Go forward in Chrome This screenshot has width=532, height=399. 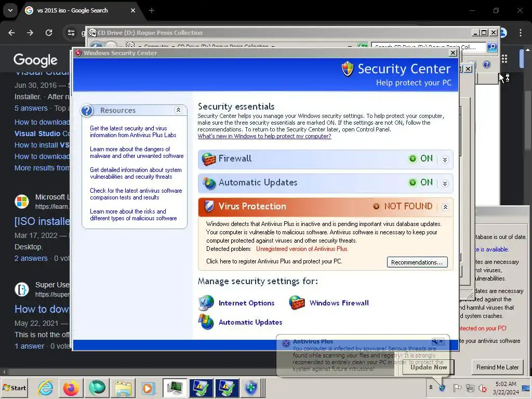pyautogui.click(x=30, y=33)
